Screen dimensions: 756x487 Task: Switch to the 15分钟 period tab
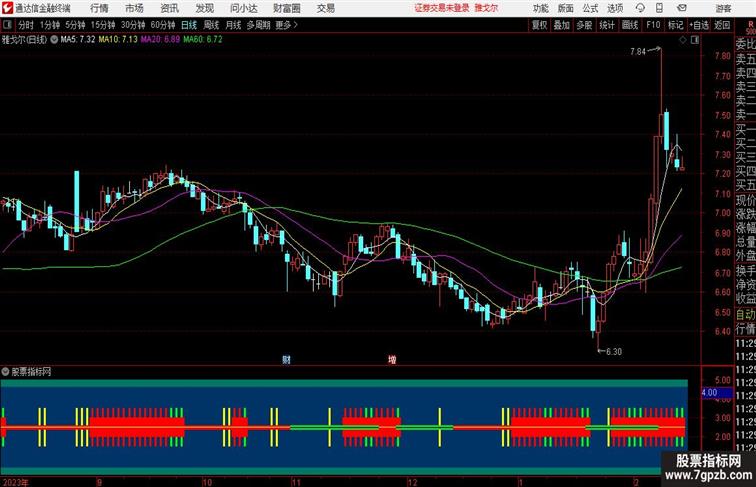tap(103, 25)
